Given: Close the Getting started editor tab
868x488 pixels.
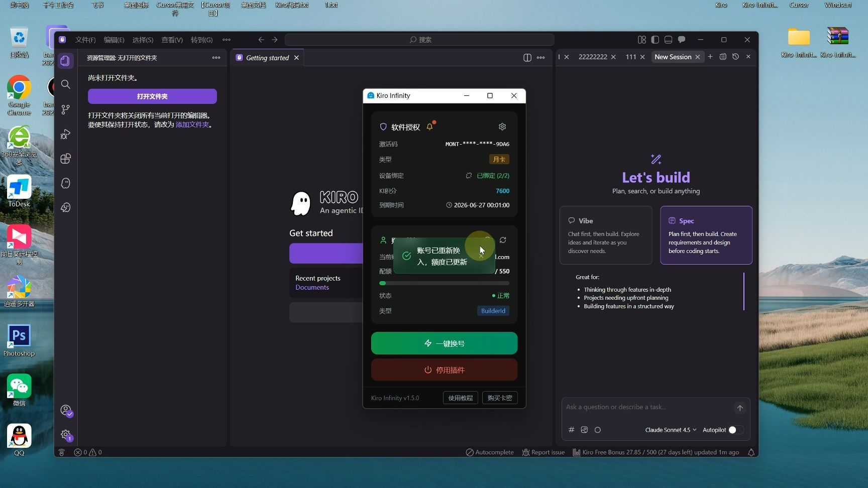Looking at the screenshot, I should coord(296,58).
